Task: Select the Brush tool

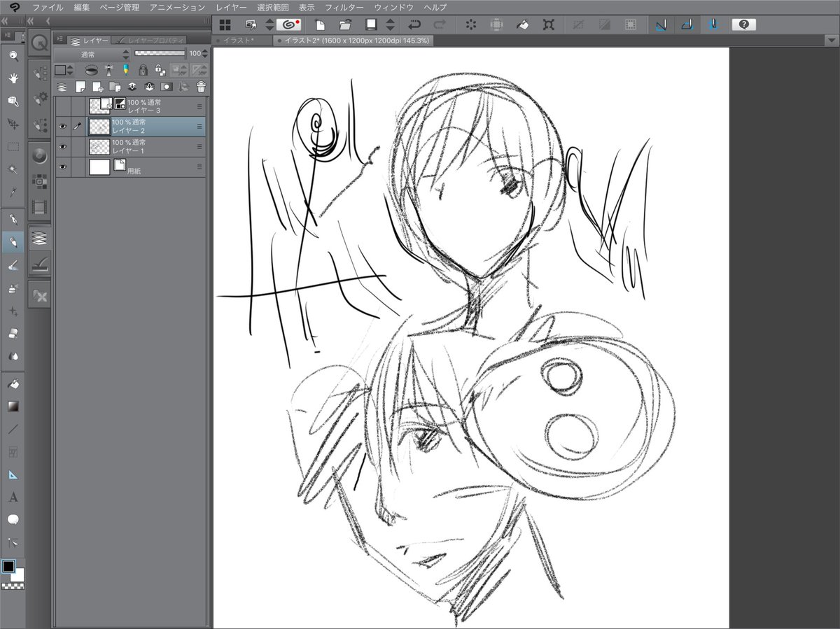Action: coord(13,265)
